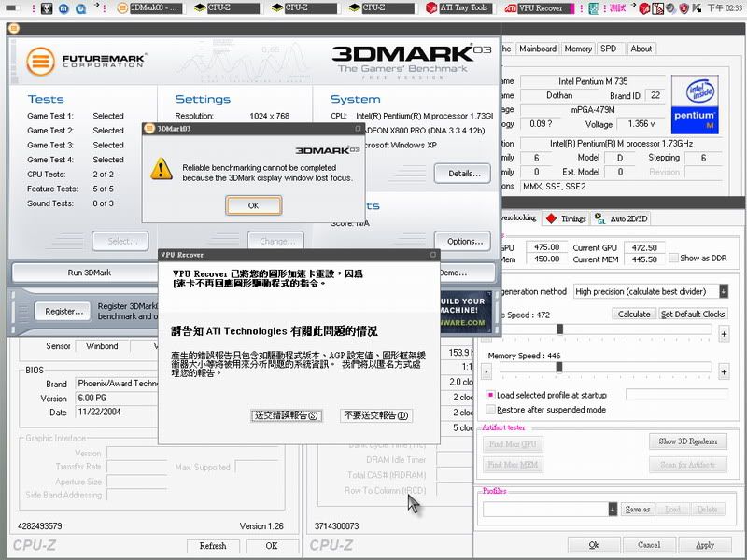
Task: Click the GPU clock field showing 475.00
Action: tap(546, 247)
